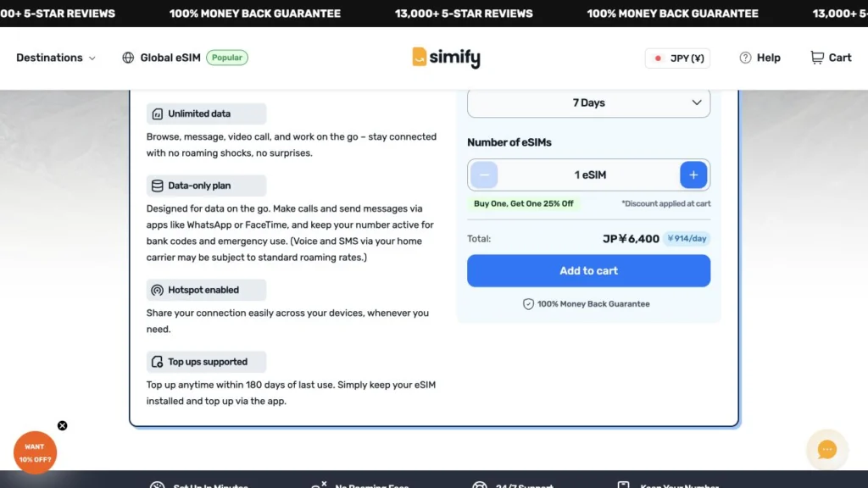Click the Top ups supported icon

click(x=157, y=362)
